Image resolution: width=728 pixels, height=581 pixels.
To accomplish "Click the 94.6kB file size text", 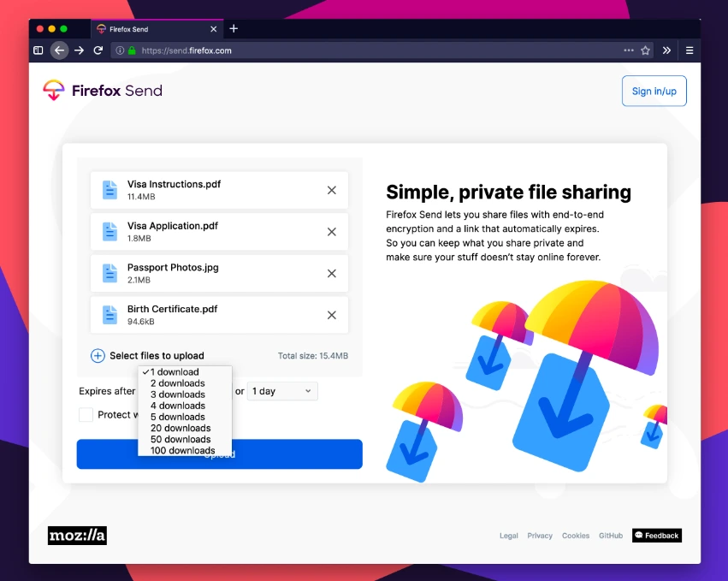I will (140, 322).
